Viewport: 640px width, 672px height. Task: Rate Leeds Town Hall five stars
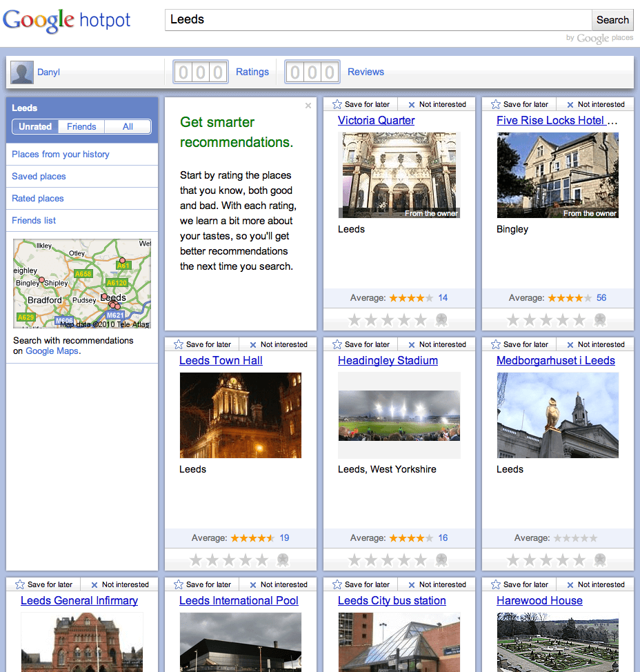coord(262,560)
